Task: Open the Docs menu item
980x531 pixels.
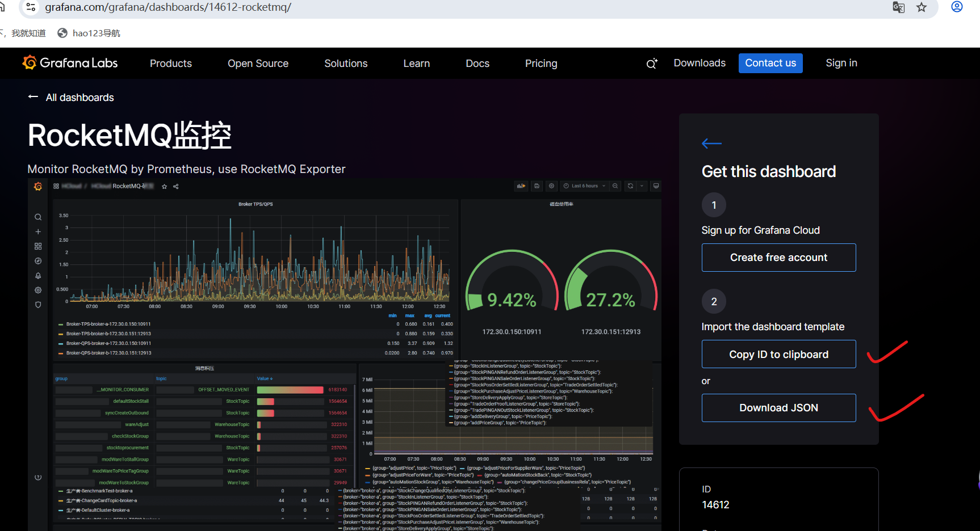Action: (477, 63)
